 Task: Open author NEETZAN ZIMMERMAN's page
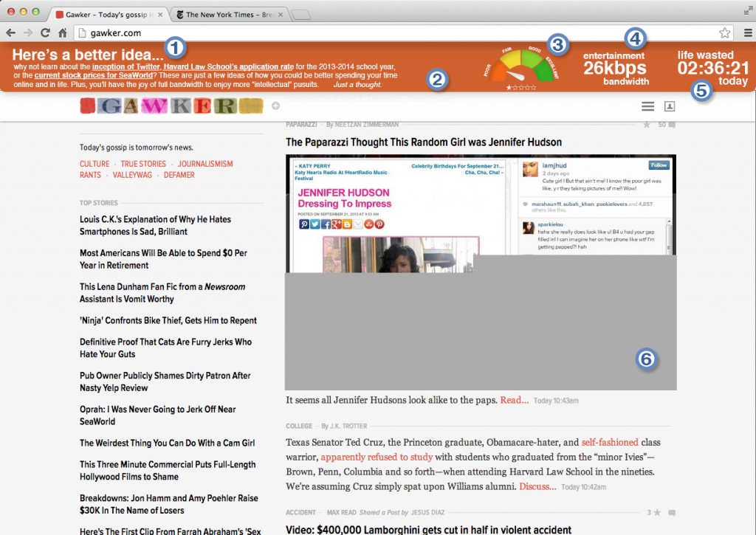(x=368, y=125)
